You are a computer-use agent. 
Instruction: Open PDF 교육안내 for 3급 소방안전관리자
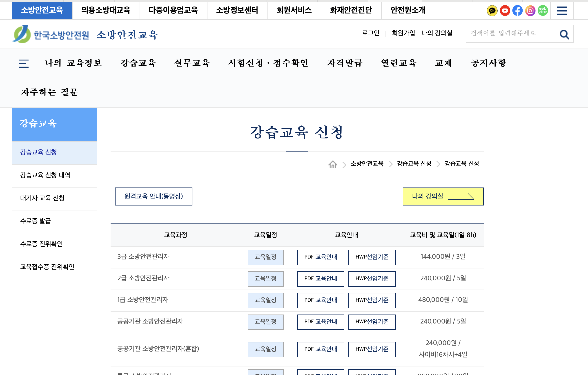click(x=321, y=257)
